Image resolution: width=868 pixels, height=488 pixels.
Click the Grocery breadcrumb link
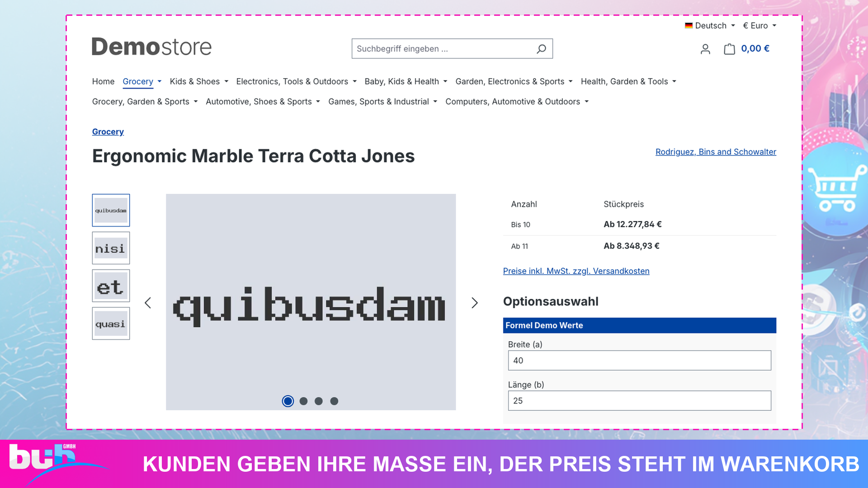point(108,131)
